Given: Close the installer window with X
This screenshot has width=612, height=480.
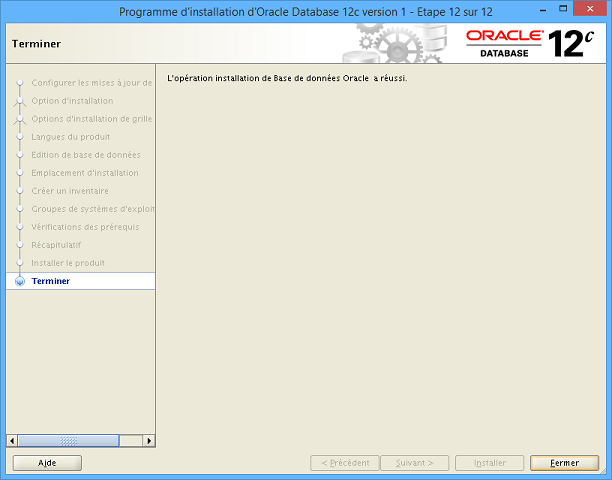Looking at the screenshot, I should click(590, 9).
